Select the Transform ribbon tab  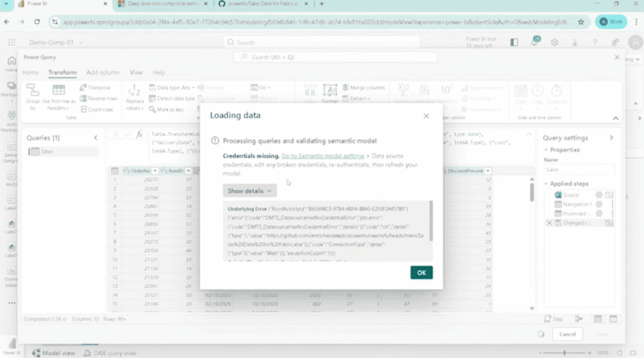click(x=62, y=72)
